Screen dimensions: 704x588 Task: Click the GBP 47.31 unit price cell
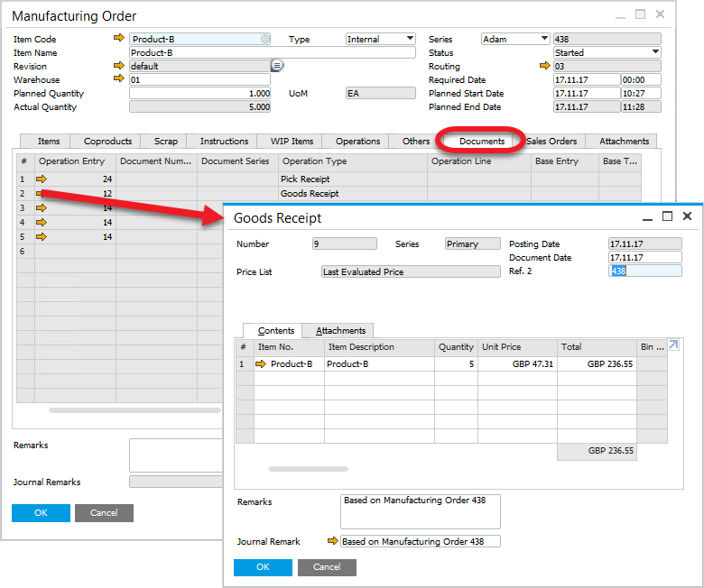pos(517,363)
